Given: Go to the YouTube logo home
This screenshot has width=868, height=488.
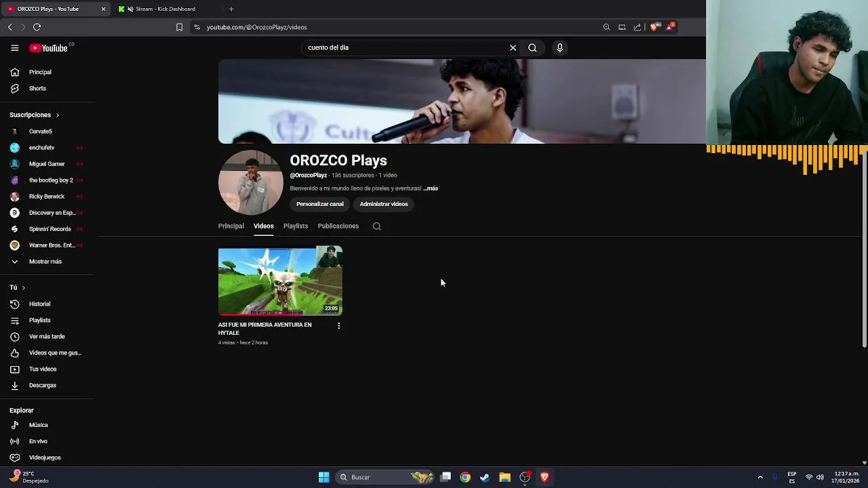Looking at the screenshot, I should pyautogui.click(x=48, y=48).
